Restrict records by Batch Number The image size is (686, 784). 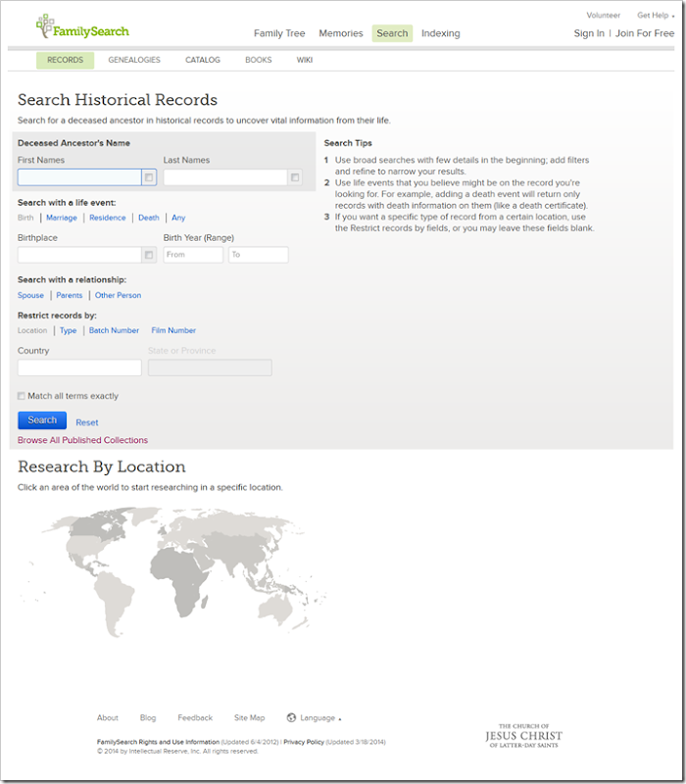click(x=114, y=330)
